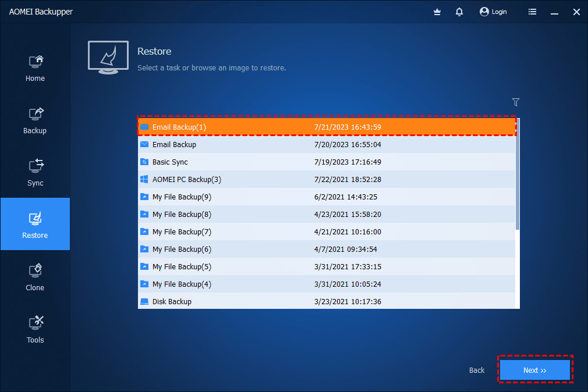Screen dimensions: 588x392
Task: Open the Tools section
Action: point(36,330)
